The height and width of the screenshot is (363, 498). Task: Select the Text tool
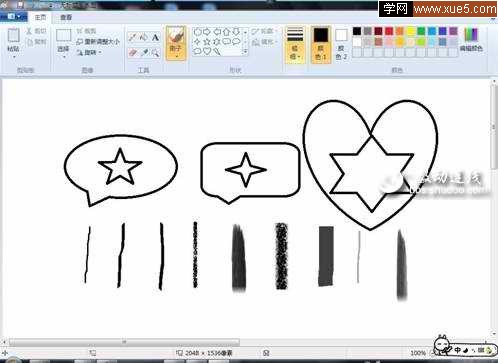tap(155, 38)
